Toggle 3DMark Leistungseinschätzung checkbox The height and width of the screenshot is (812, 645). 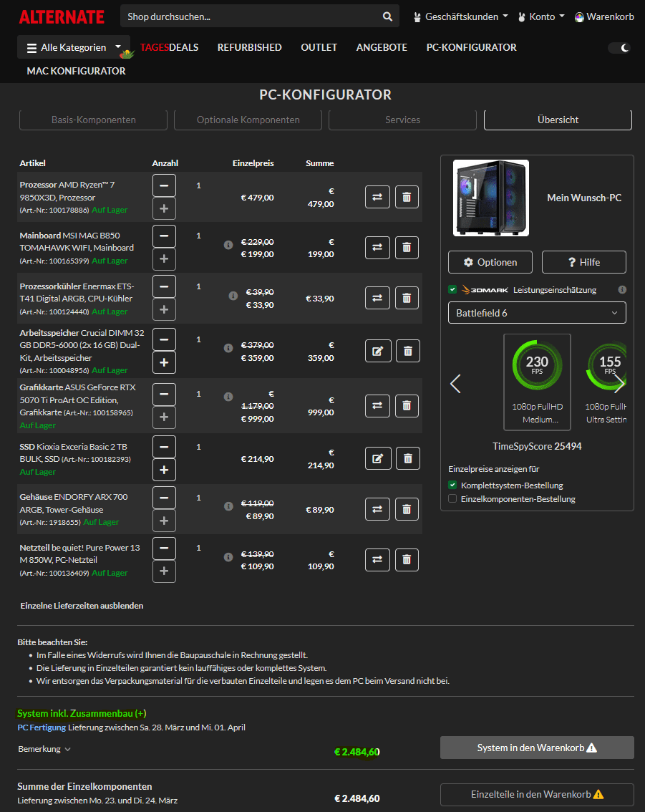pyautogui.click(x=452, y=289)
